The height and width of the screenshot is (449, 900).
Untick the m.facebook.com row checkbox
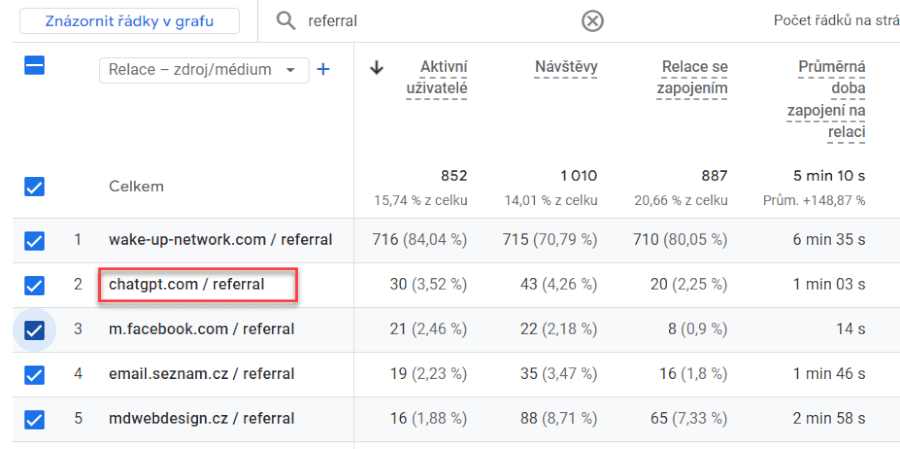click(x=34, y=329)
